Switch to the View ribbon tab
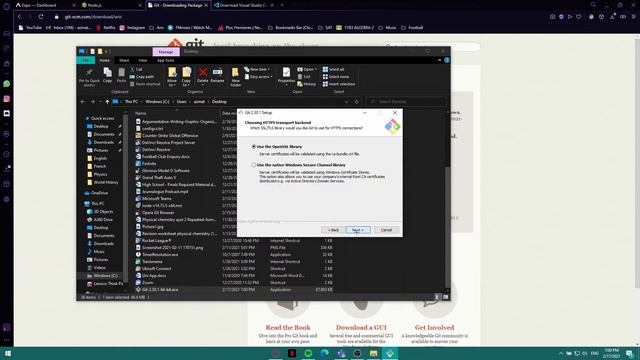 tap(142, 60)
